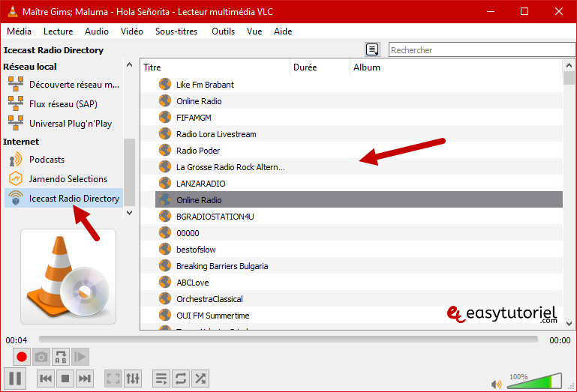Skip to the next media track

[x=85, y=379]
